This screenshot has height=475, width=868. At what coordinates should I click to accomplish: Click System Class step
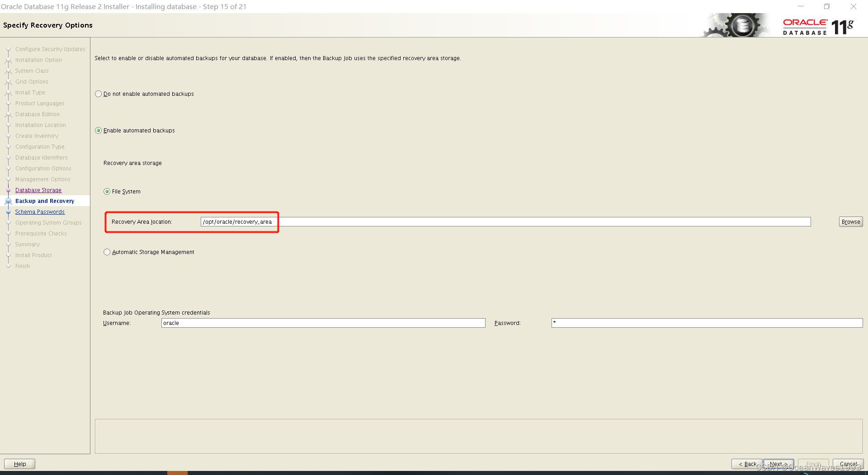coord(32,71)
